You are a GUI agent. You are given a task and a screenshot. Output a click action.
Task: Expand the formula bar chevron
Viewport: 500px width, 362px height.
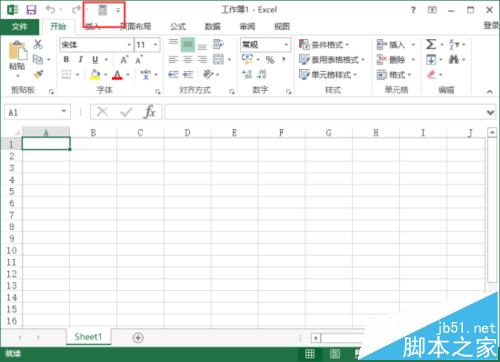point(490,113)
